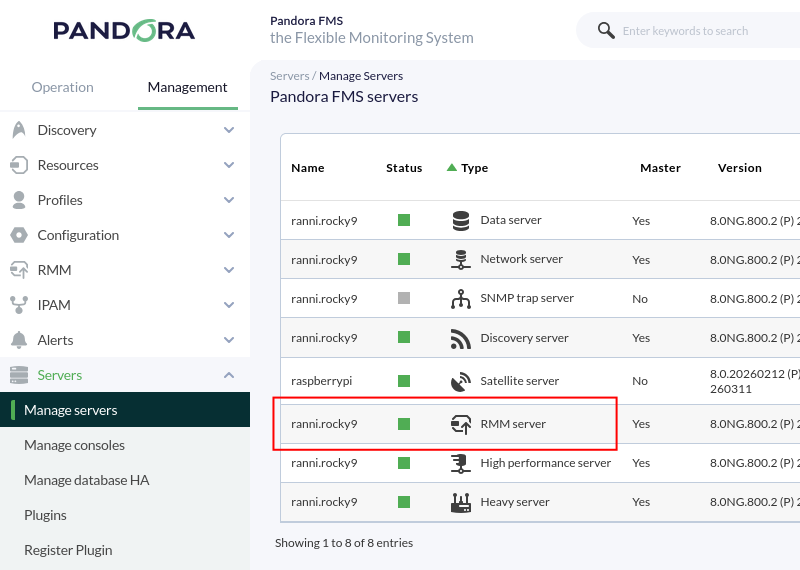Collapse the Servers menu chevron
This screenshot has width=800, height=570.
(x=229, y=375)
